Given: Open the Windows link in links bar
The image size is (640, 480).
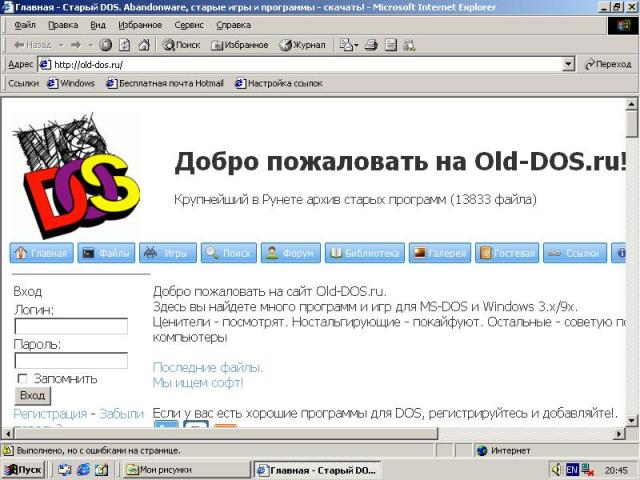Looking at the screenshot, I should 71,83.
